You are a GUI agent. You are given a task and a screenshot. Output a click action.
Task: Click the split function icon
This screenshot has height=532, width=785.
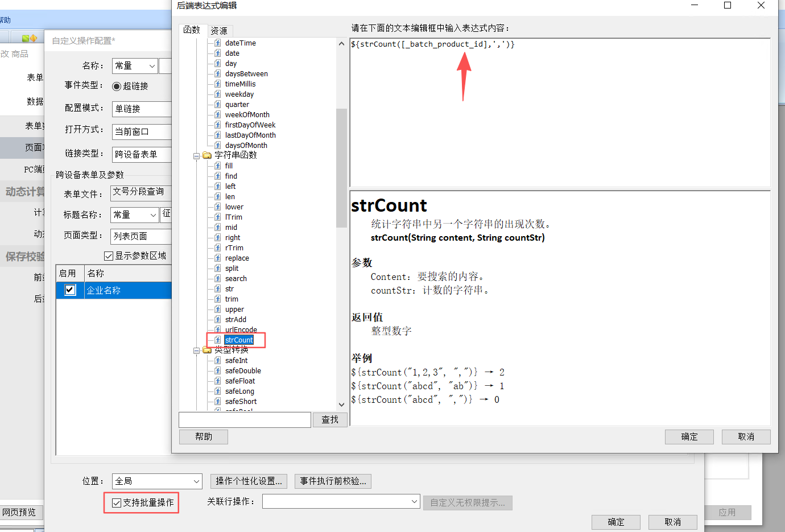click(218, 268)
